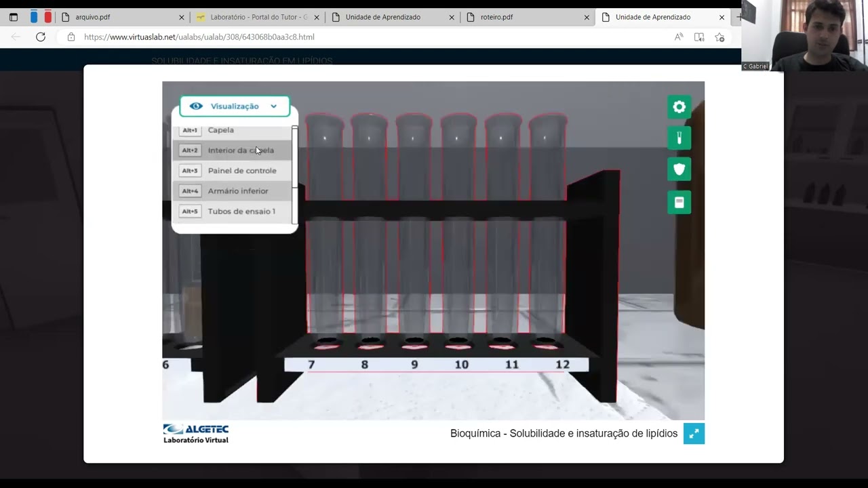Switch to the arquivo.pdf tab
Image resolution: width=868 pixels, height=488 pixels.
coord(123,17)
